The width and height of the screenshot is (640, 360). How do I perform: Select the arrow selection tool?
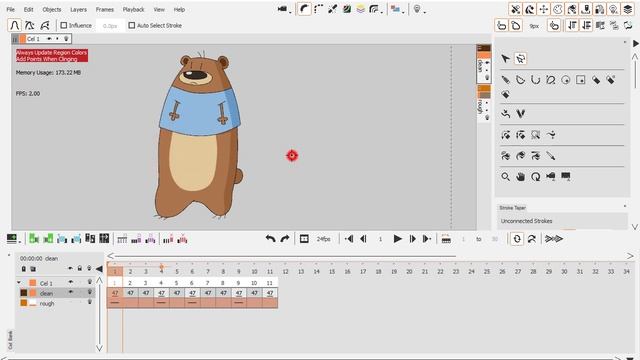coord(505,59)
